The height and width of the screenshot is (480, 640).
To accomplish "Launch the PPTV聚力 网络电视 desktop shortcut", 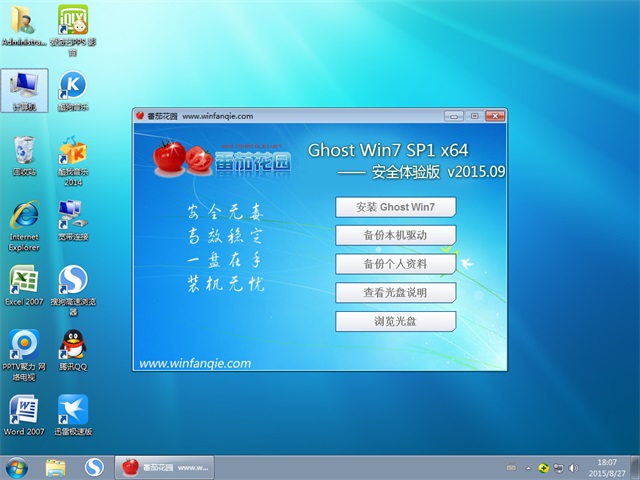I will coord(23,346).
